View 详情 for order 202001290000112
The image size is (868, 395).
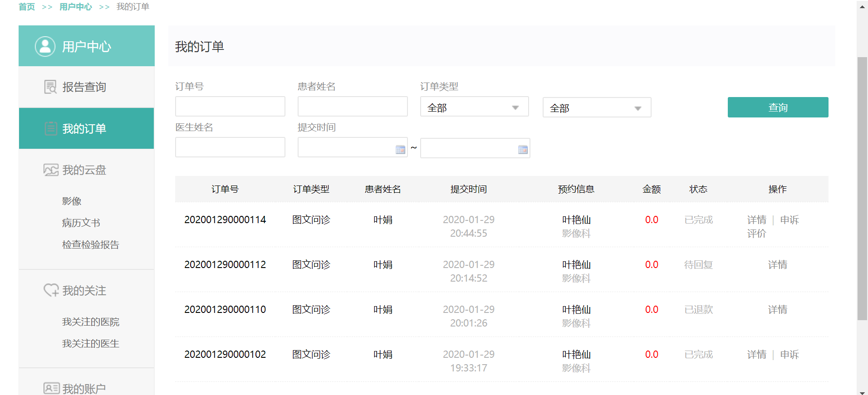778,264
